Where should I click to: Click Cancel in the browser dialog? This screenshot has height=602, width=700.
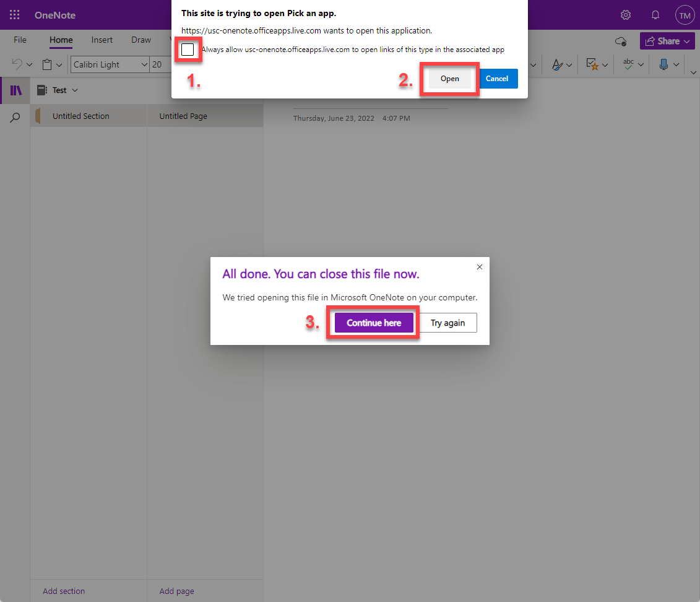coord(497,79)
